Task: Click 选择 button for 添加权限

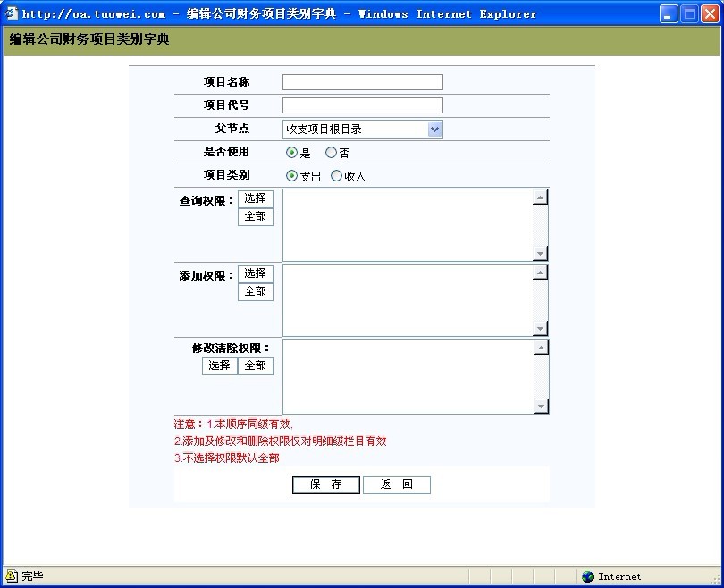Action: pos(256,273)
